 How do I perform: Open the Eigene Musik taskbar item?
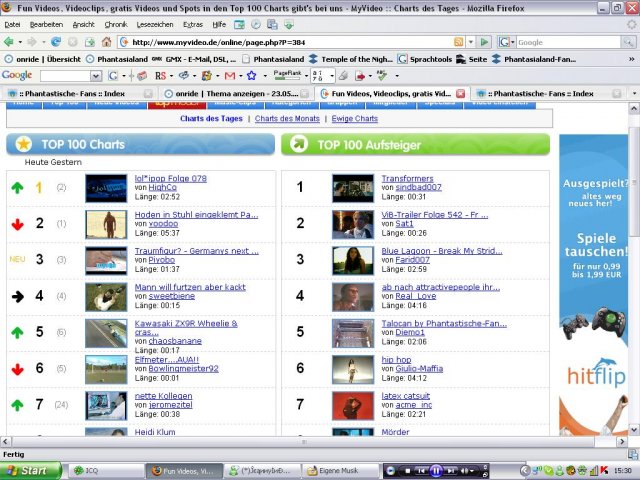click(x=342, y=471)
